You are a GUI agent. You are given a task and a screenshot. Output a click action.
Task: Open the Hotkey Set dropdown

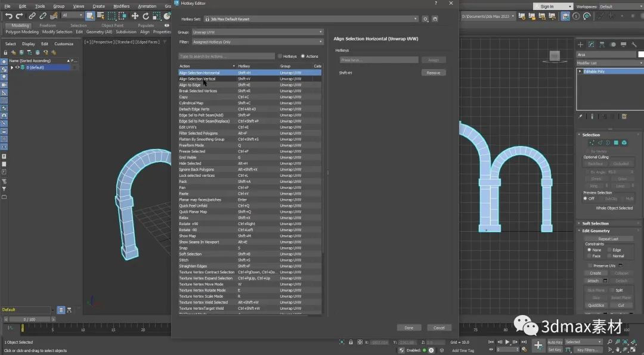click(x=311, y=19)
